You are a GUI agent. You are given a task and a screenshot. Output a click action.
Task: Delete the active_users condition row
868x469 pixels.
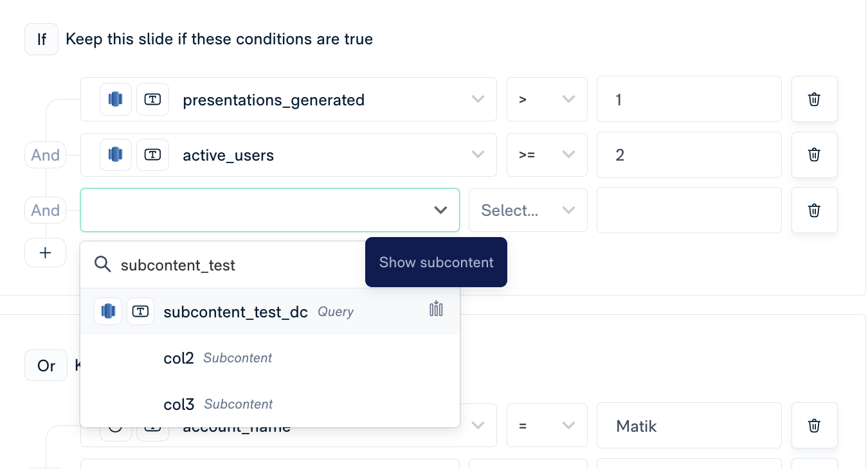[814, 155]
